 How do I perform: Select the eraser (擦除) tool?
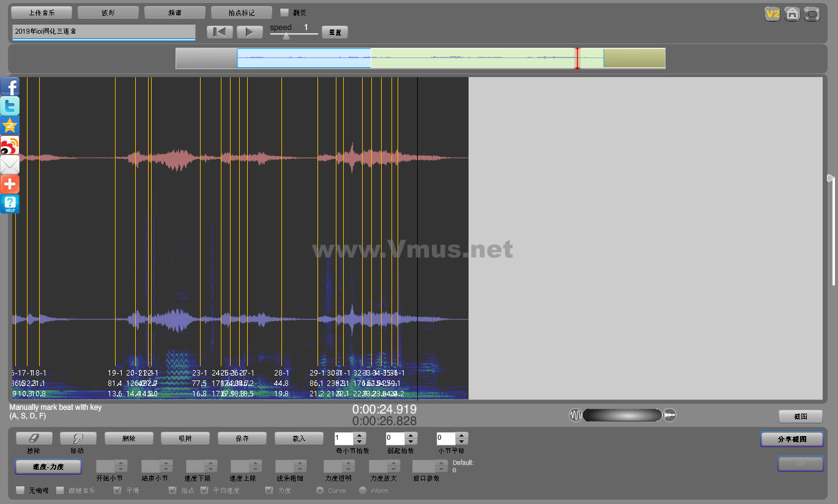pos(34,438)
